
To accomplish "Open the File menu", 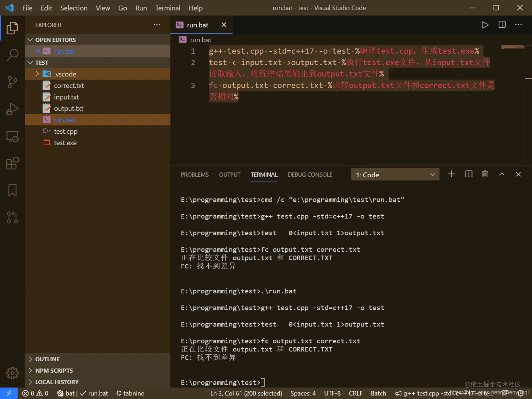I will 27,8.
